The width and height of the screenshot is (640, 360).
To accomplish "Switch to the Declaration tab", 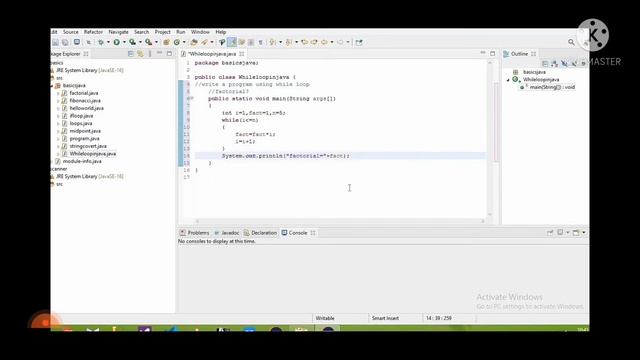I will point(260,233).
